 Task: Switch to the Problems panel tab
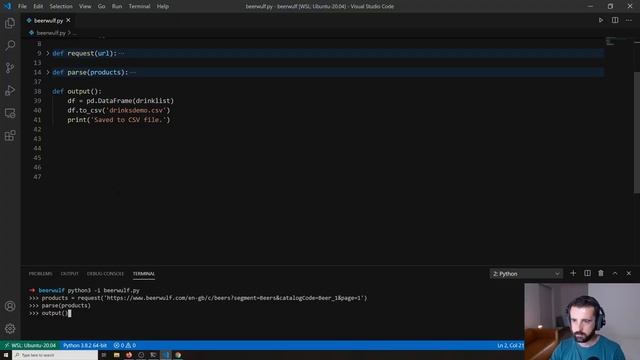[x=40, y=273]
